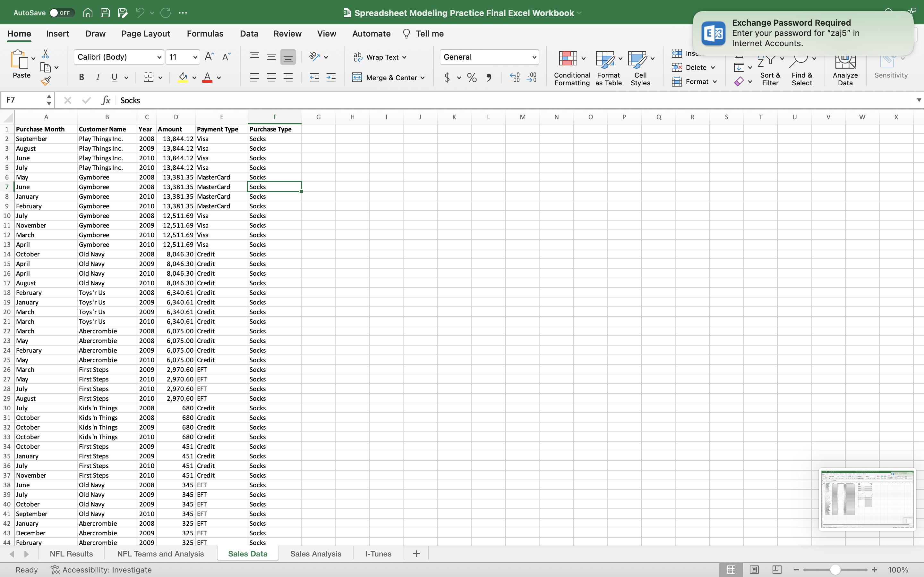The image size is (924, 577).
Task: Open the General number format dropdown
Action: [534, 57]
